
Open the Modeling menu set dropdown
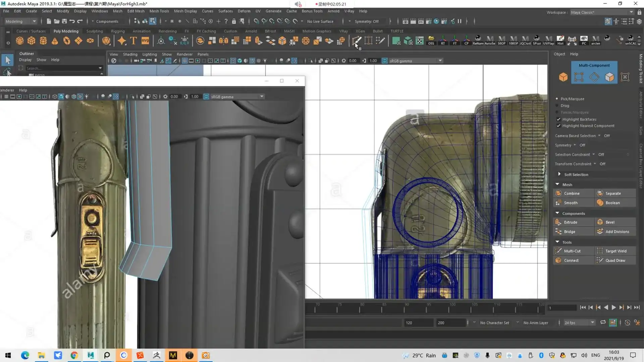click(21, 21)
